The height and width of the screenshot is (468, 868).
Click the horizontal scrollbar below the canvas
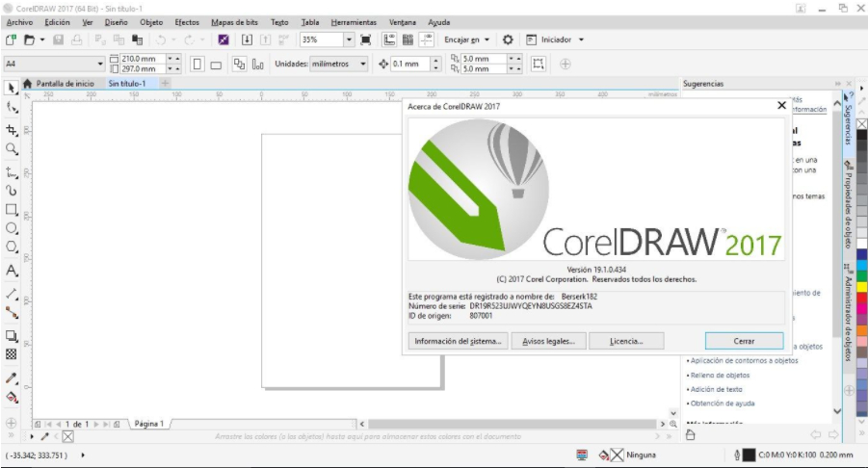pos(513,424)
